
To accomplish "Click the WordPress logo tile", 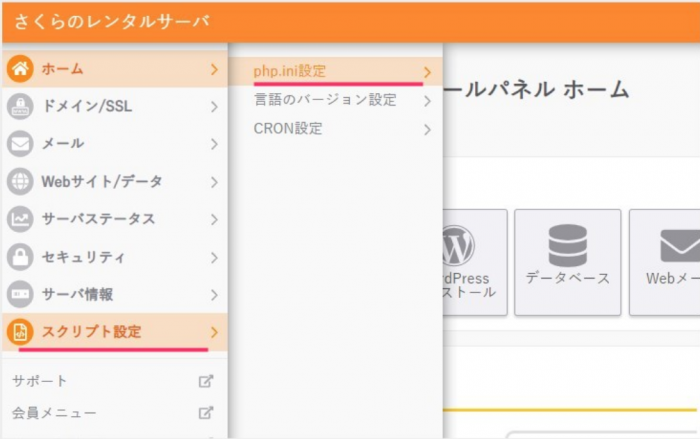I will (x=475, y=263).
